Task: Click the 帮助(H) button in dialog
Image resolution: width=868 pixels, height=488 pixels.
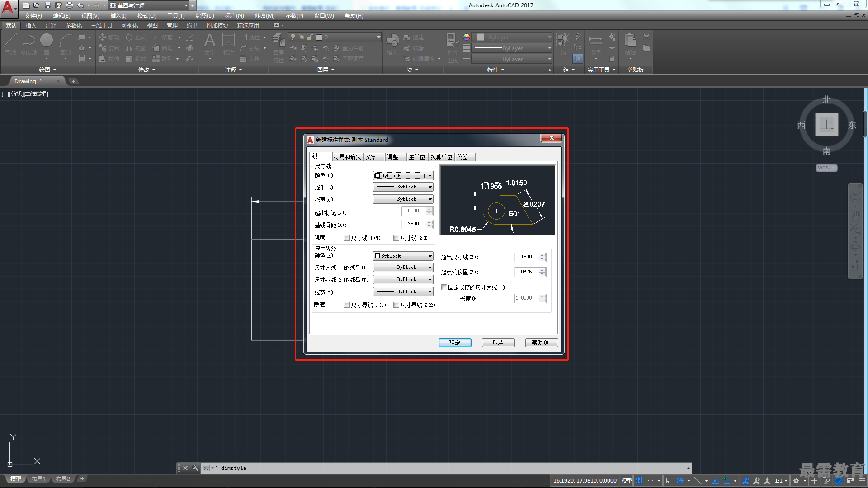Action: 542,343
